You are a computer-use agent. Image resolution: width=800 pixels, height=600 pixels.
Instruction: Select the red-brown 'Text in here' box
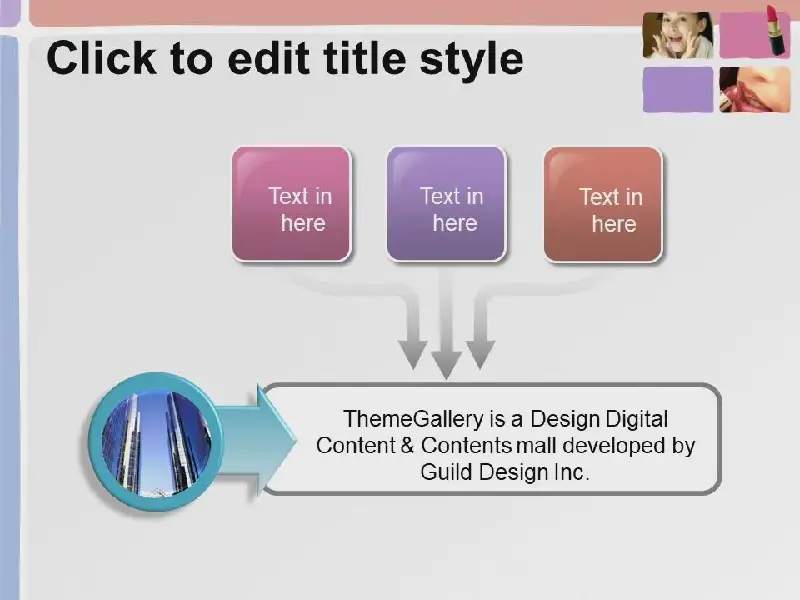(x=603, y=205)
